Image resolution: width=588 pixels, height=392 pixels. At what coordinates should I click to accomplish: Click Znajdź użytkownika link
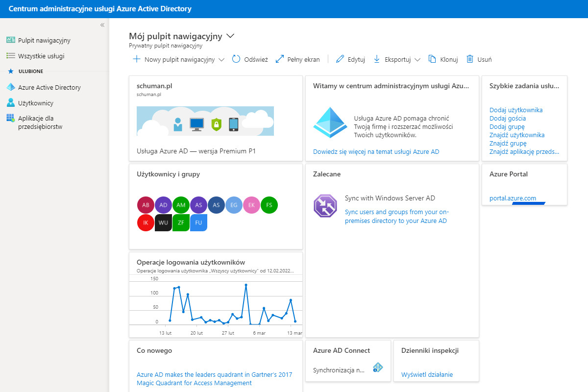click(x=517, y=135)
